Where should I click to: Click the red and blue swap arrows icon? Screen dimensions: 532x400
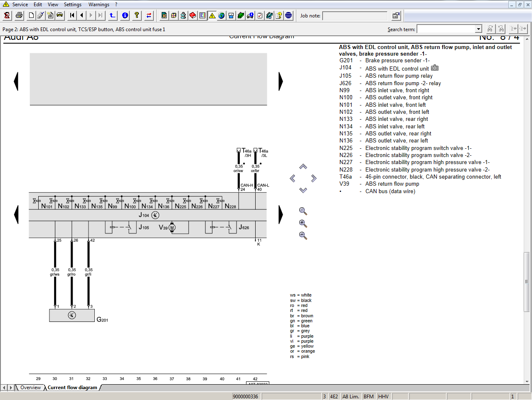pyautogui.click(x=149, y=15)
